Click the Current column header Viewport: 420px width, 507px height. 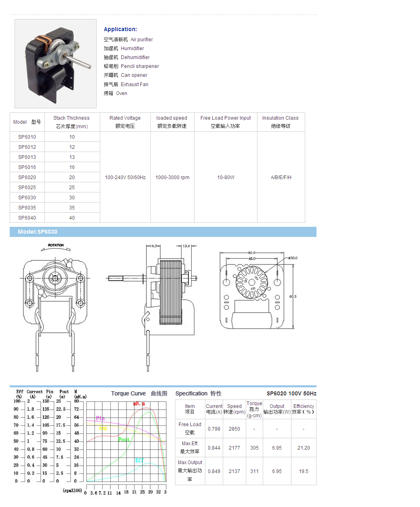pos(214,409)
